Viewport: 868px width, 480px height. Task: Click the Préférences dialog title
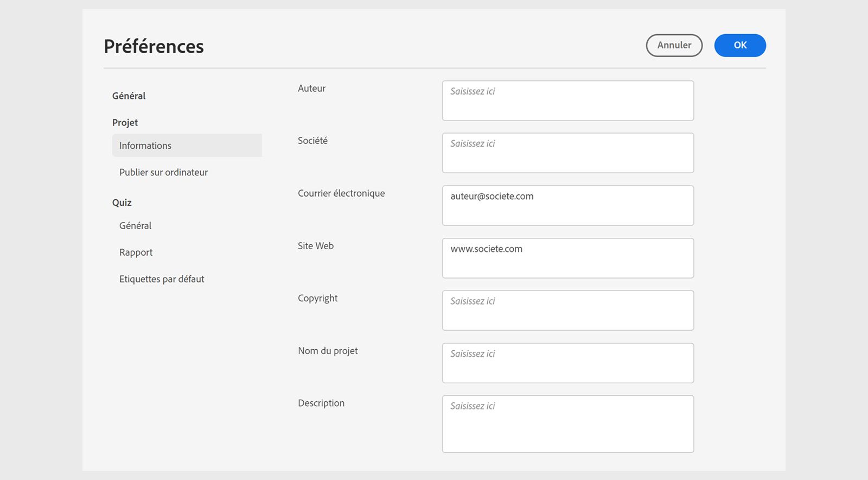pyautogui.click(x=154, y=47)
